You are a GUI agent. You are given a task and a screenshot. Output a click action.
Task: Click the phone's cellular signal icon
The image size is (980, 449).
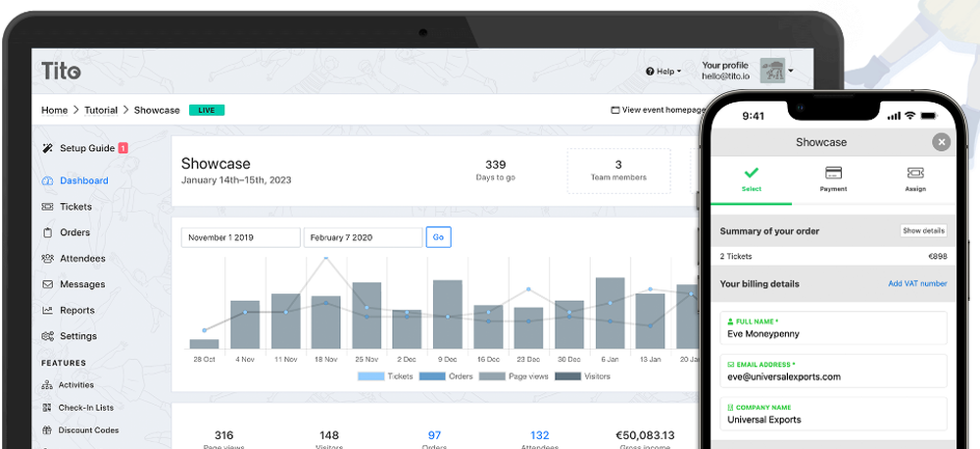(895, 116)
